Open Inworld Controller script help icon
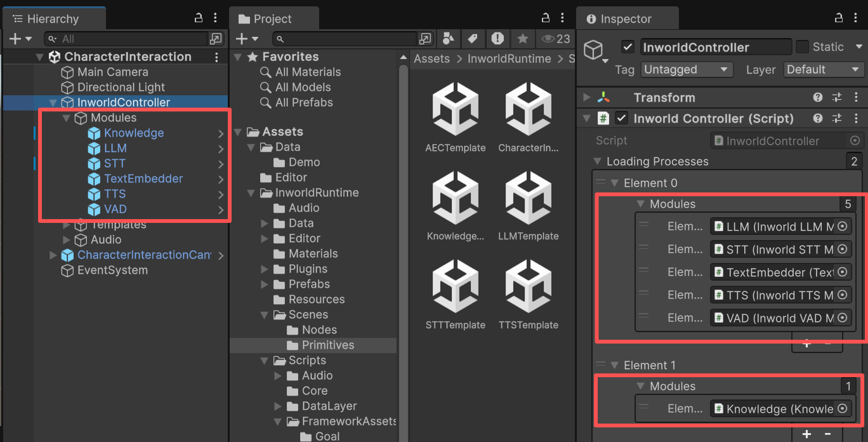The width and height of the screenshot is (868, 442). click(x=818, y=118)
